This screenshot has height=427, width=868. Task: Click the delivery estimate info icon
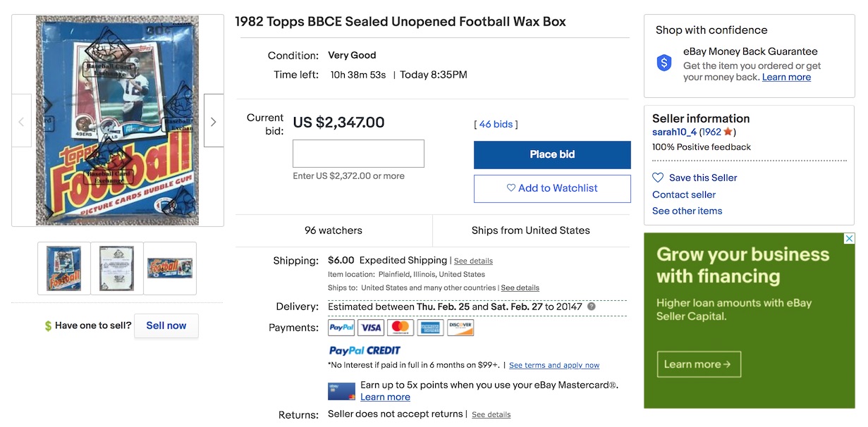point(592,307)
